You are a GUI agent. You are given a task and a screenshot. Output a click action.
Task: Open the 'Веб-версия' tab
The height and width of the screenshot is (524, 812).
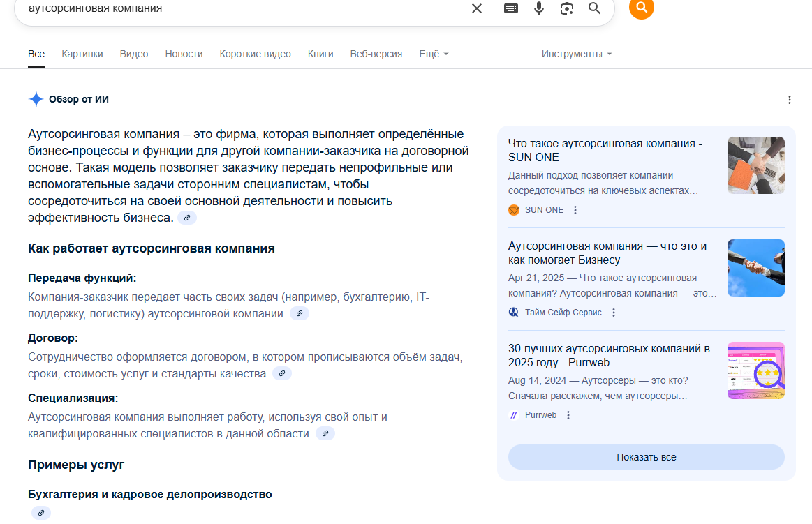click(x=376, y=54)
